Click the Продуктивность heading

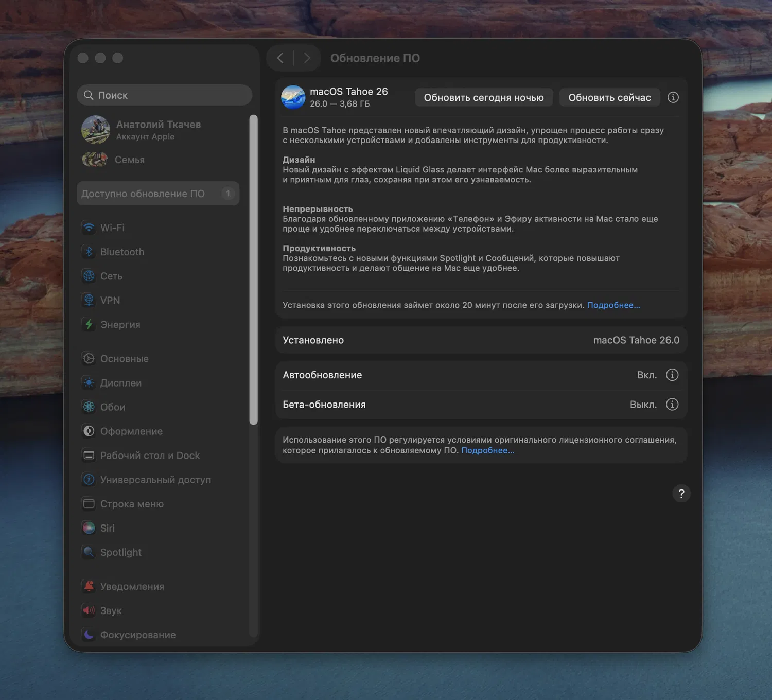[x=319, y=248]
